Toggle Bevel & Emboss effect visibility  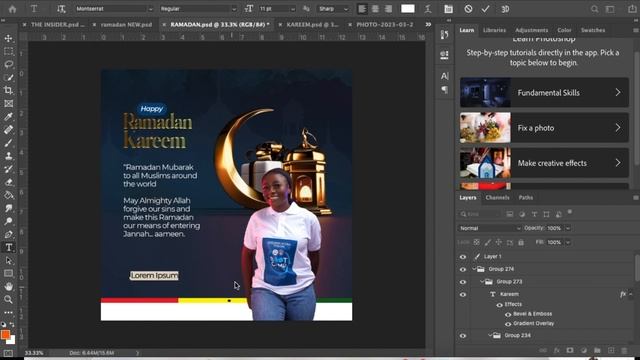click(x=508, y=314)
